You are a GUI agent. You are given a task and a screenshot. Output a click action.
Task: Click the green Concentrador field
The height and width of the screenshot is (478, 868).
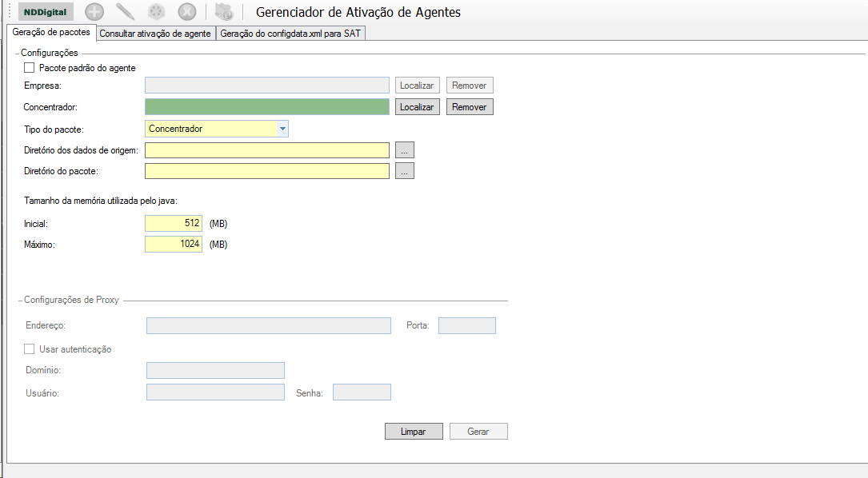[x=267, y=106]
